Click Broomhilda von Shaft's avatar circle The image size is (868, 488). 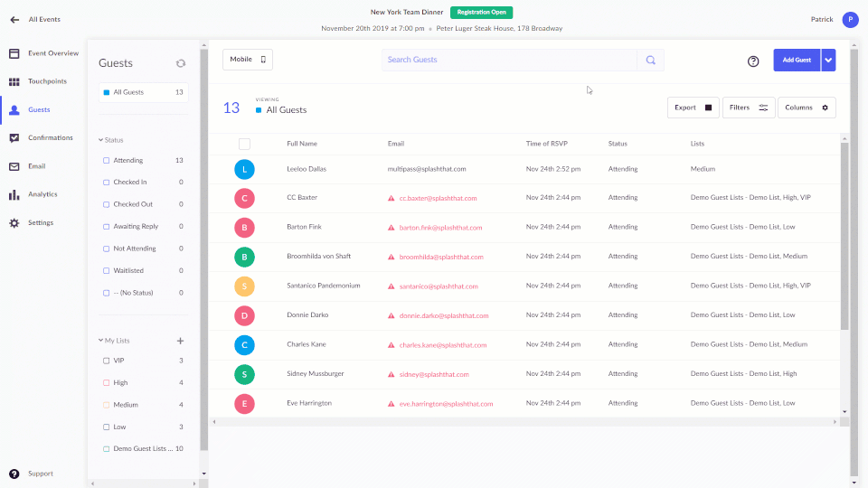pyautogui.click(x=244, y=257)
